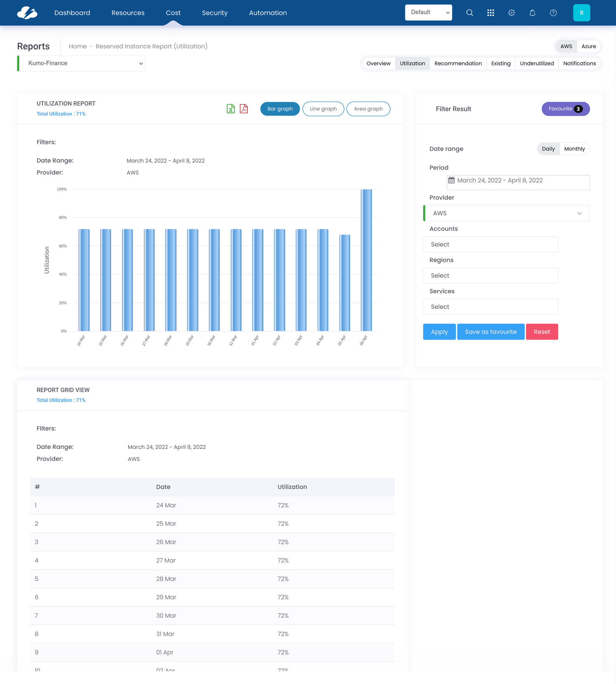This screenshot has height=684, width=616.
Task: Open the apps grid launcher
Action: [491, 13]
